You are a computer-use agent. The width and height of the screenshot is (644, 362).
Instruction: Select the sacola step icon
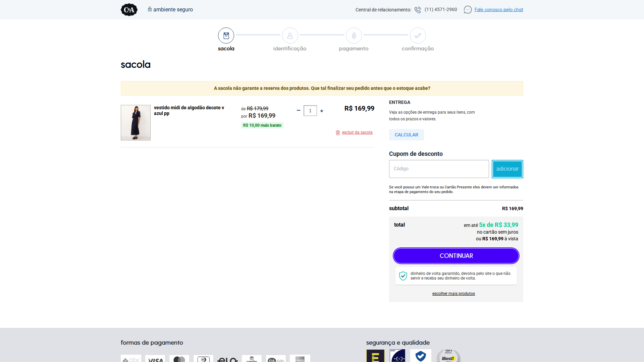pos(226,36)
